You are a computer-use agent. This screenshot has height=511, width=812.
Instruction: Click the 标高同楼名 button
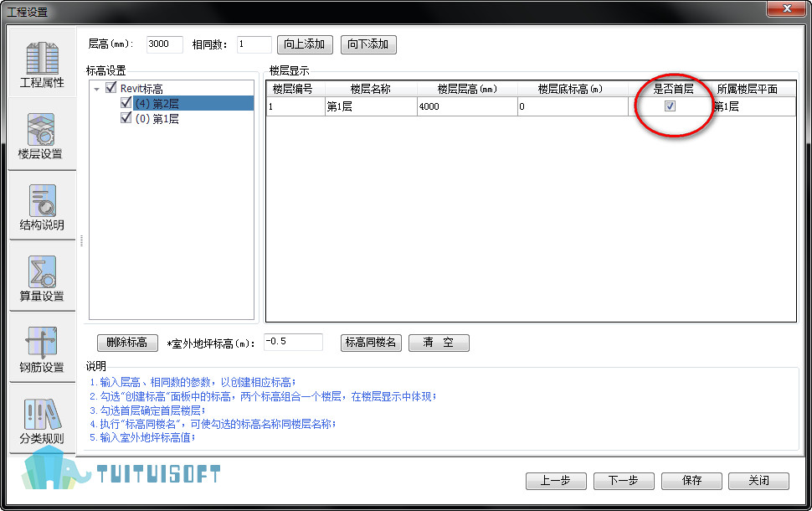coord(372,343)
